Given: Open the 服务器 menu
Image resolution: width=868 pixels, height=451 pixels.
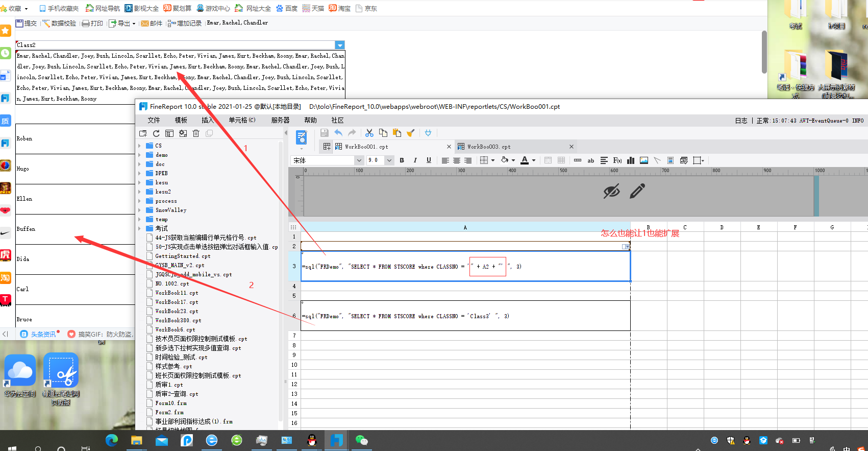Looking at the screenshot, I should (281, 120).
